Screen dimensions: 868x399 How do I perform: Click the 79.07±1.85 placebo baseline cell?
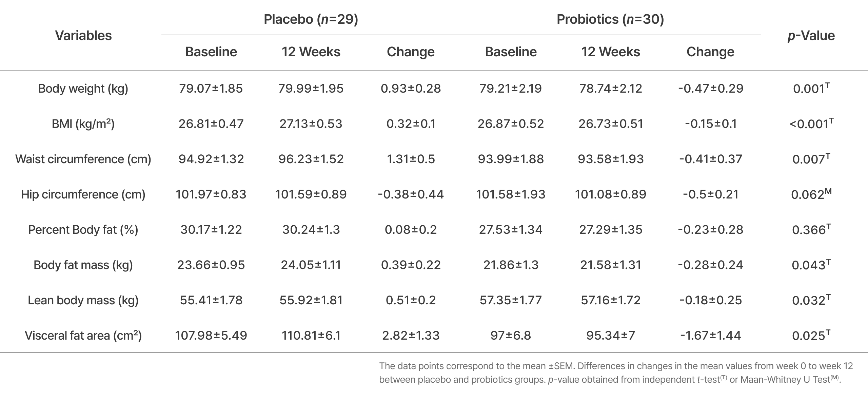pyautogui.click(x=211, y=89)
